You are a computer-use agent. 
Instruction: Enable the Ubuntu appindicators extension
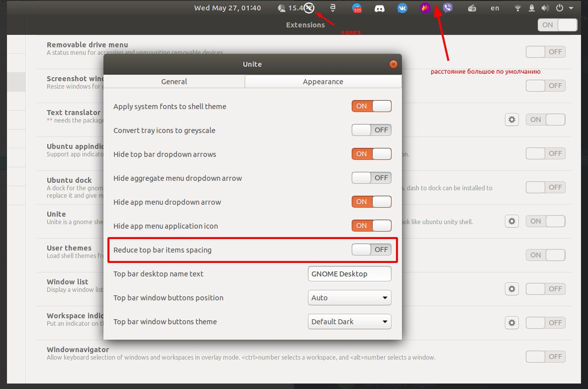click(545, 153)
